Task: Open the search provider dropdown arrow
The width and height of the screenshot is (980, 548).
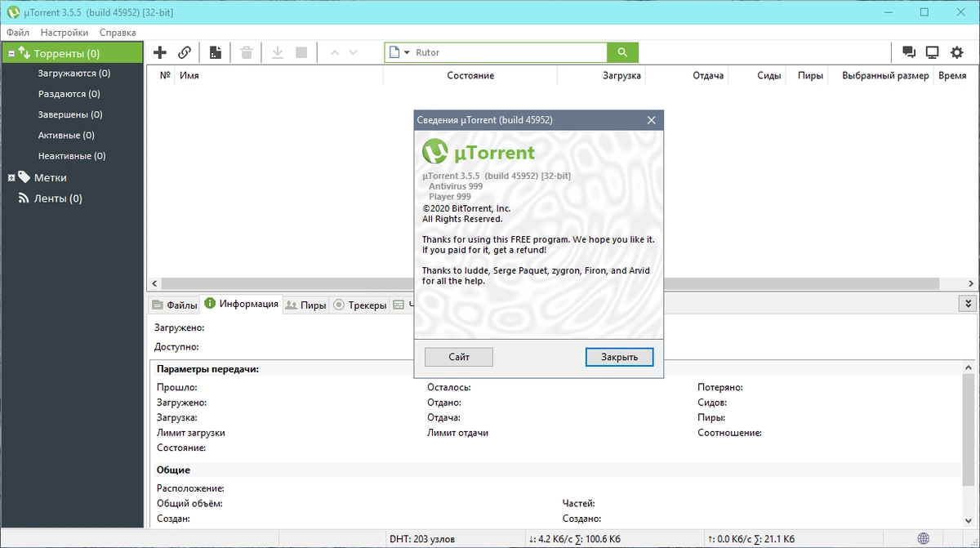Action: 407,52
